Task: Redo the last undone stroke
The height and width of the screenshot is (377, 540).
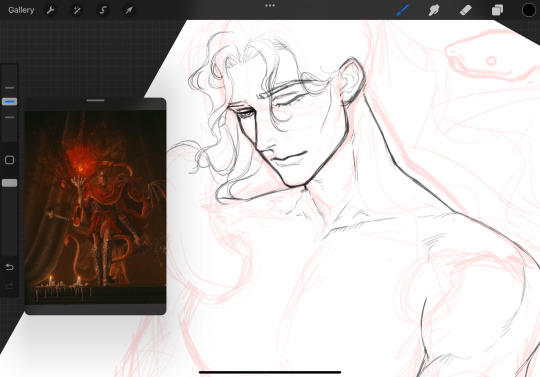Action: [x=9, y=286]
